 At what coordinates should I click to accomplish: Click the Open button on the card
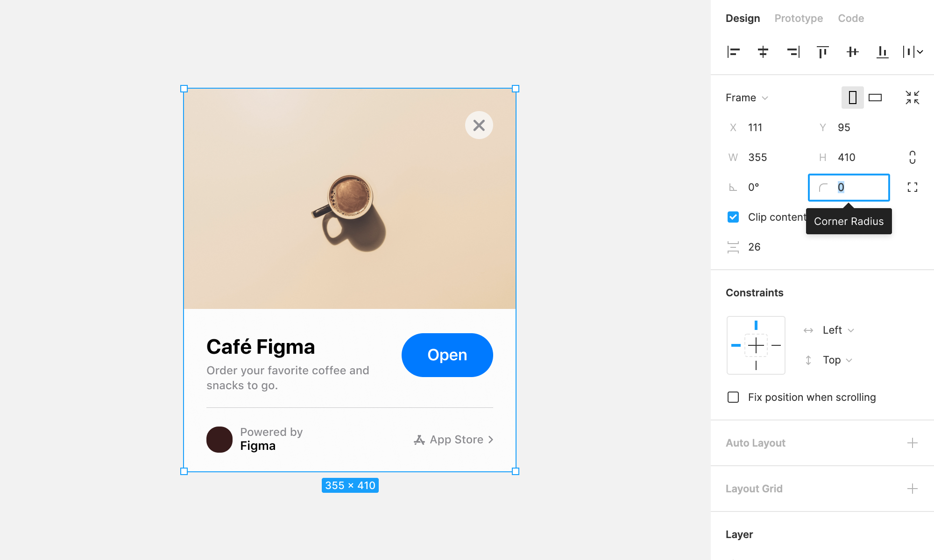click(447, 355)
